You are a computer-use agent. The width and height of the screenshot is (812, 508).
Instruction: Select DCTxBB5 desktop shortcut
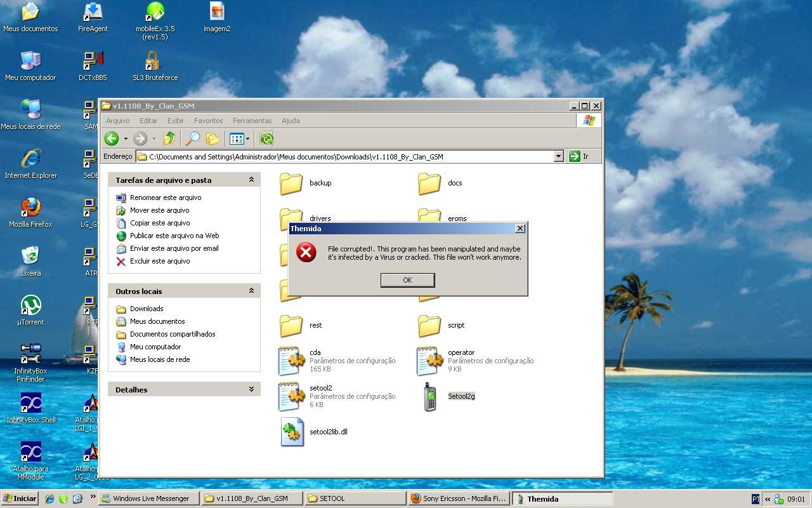(93, 66)
